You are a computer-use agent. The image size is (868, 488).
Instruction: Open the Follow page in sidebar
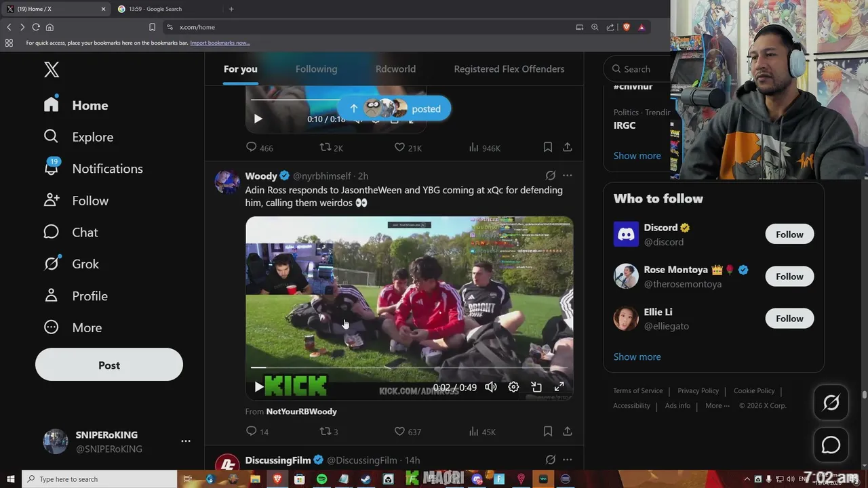(x=76, y=201)
